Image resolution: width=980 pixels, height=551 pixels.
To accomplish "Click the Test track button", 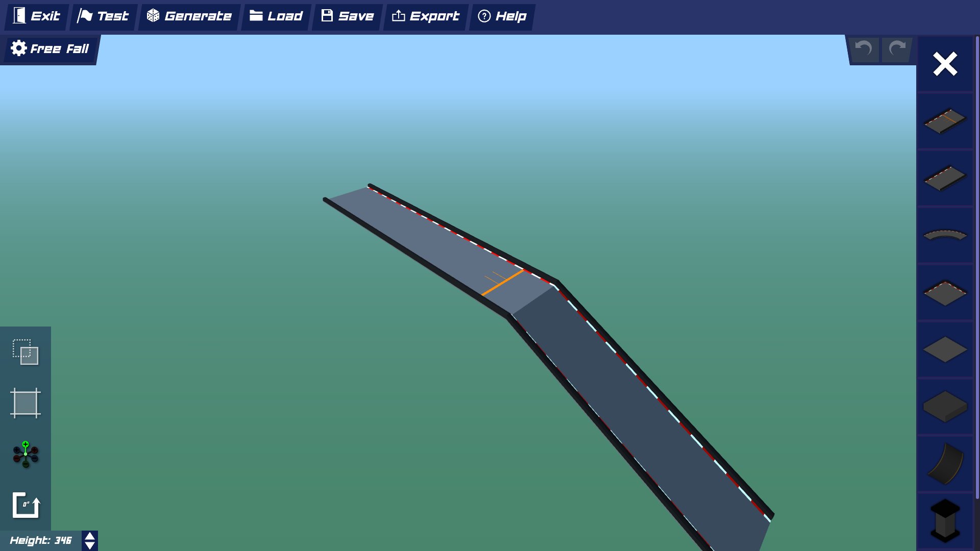I will click(x=103, y=16).
